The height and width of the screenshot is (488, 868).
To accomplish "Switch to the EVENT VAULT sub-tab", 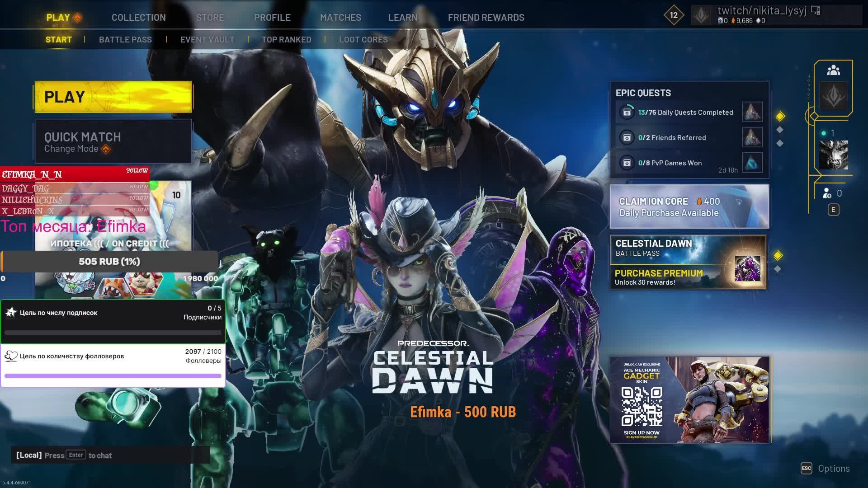I will click(208, 40).
